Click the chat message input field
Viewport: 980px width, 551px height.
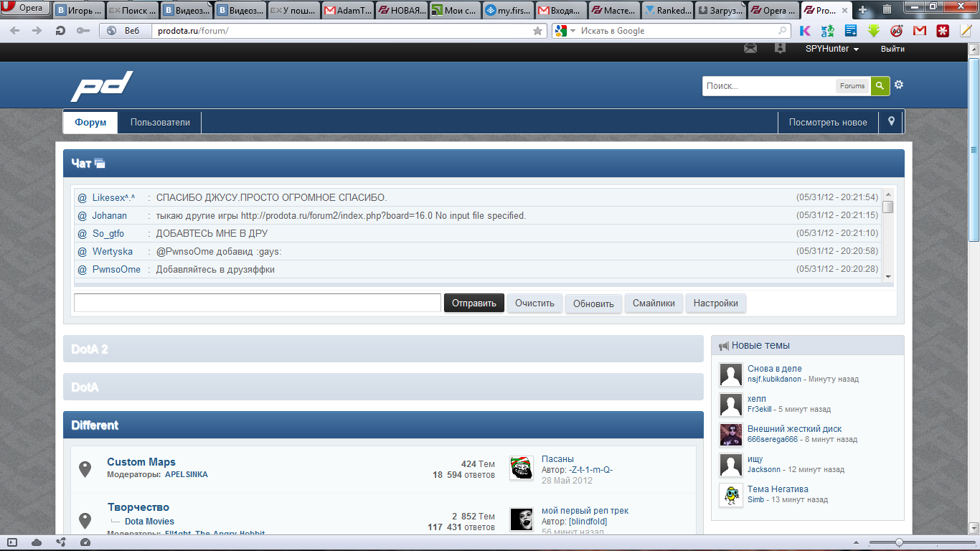[x=257, y=303]
